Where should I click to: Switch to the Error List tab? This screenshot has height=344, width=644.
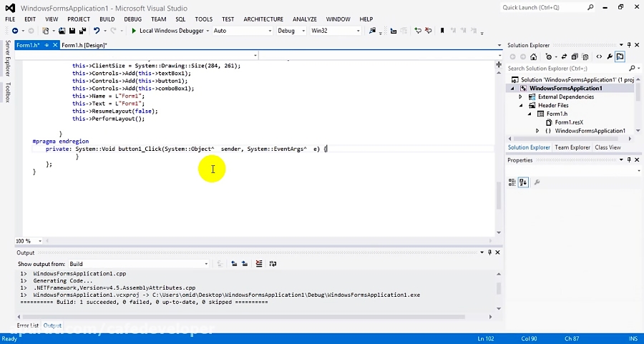tap(28, 325)
